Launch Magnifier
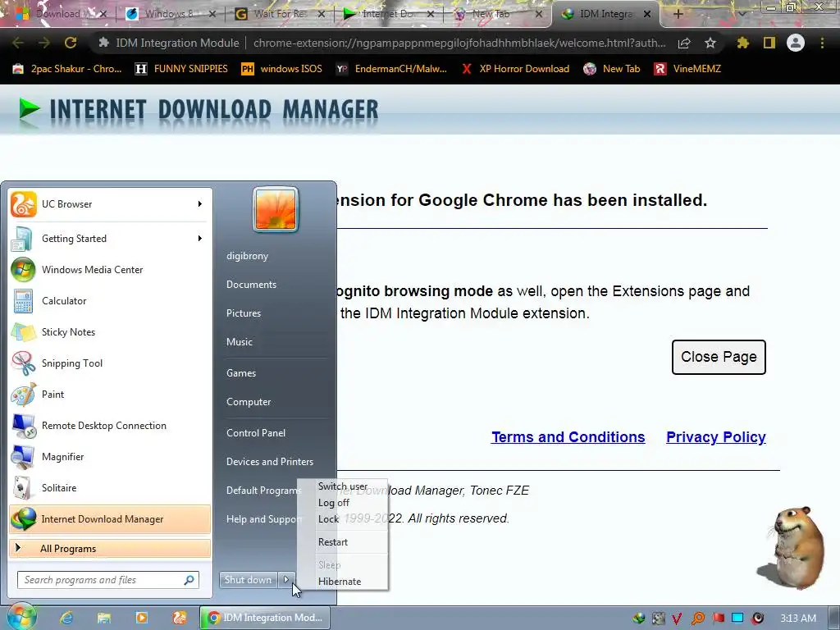Screen dimensions: 840x630 pos(109,456)
